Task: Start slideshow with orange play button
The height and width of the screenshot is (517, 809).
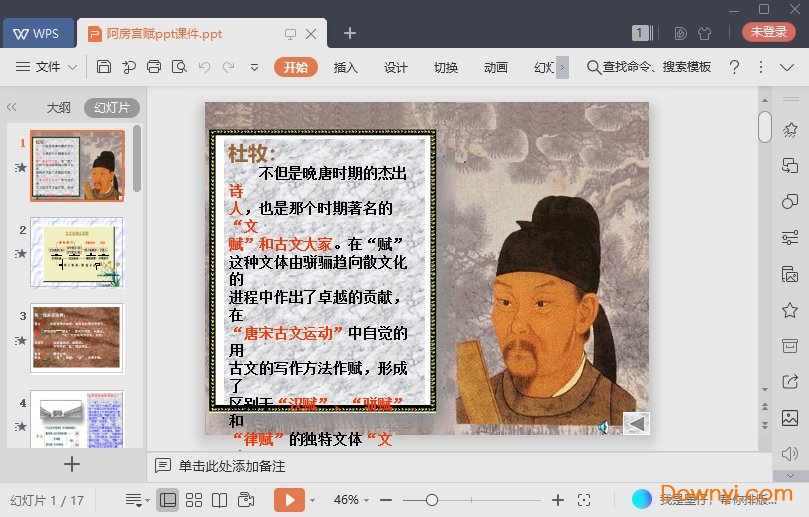Action: tap(289, 499)
